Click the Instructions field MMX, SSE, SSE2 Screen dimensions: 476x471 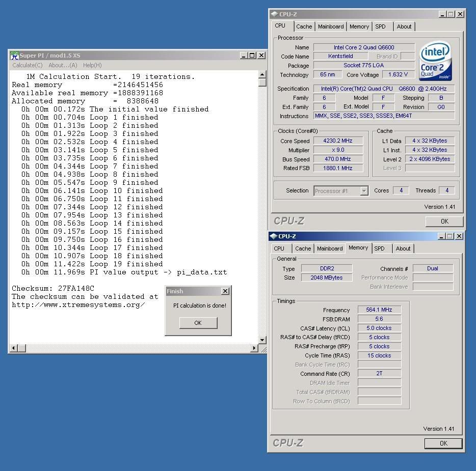384,116
